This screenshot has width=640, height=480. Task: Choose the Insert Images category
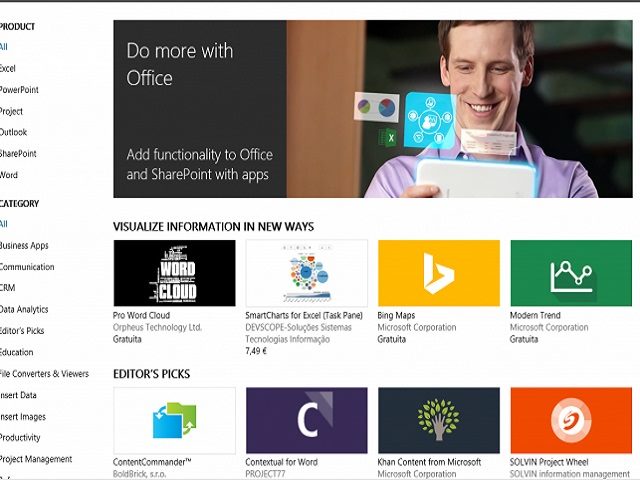tap(23, 417)
